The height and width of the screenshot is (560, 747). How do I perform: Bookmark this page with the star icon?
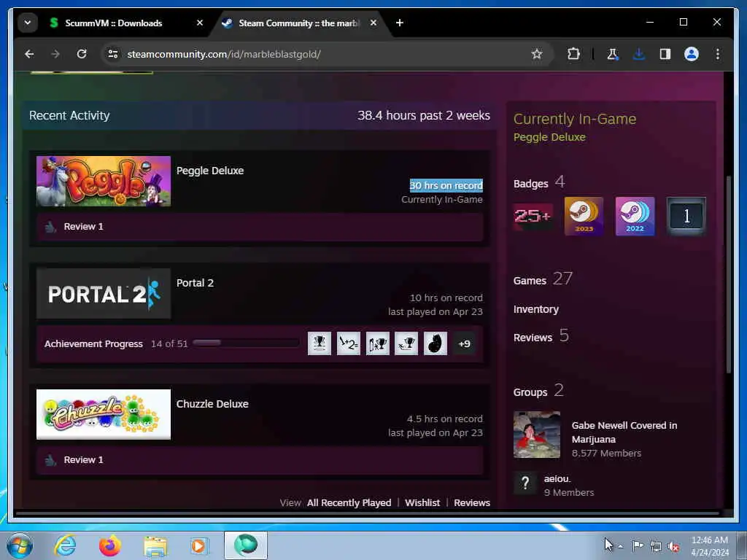click(x=537, y=54)
